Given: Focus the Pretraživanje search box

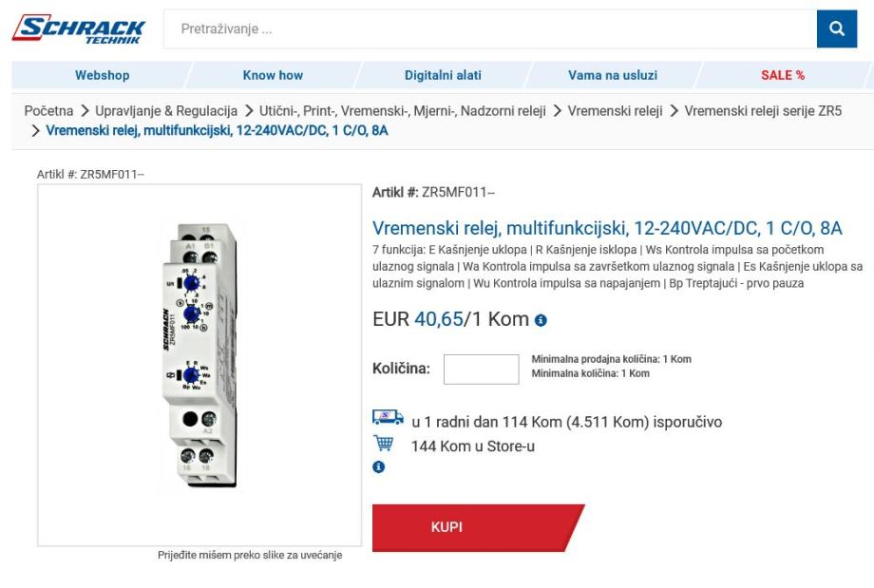Looking at the screenshot, I should [489, 29].
